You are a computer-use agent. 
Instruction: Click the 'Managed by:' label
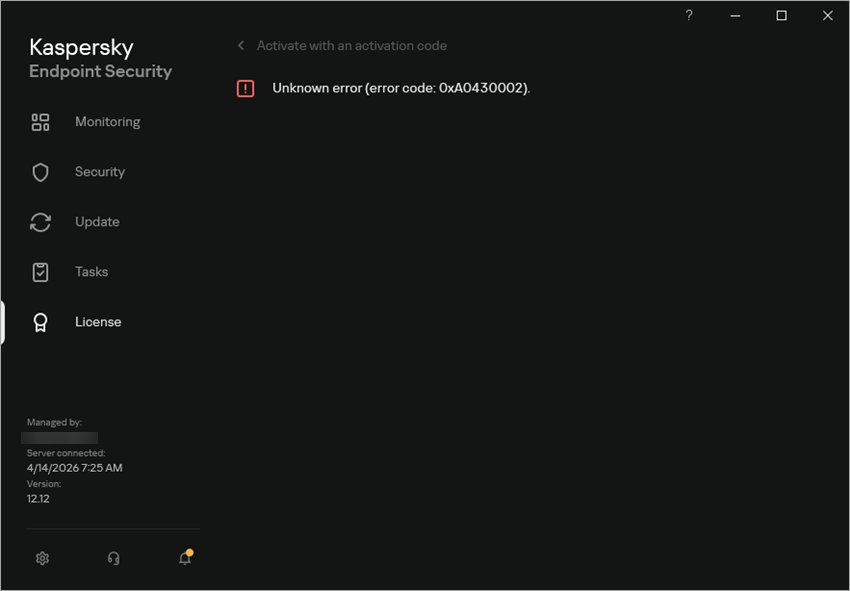click(x=54, y=422)
